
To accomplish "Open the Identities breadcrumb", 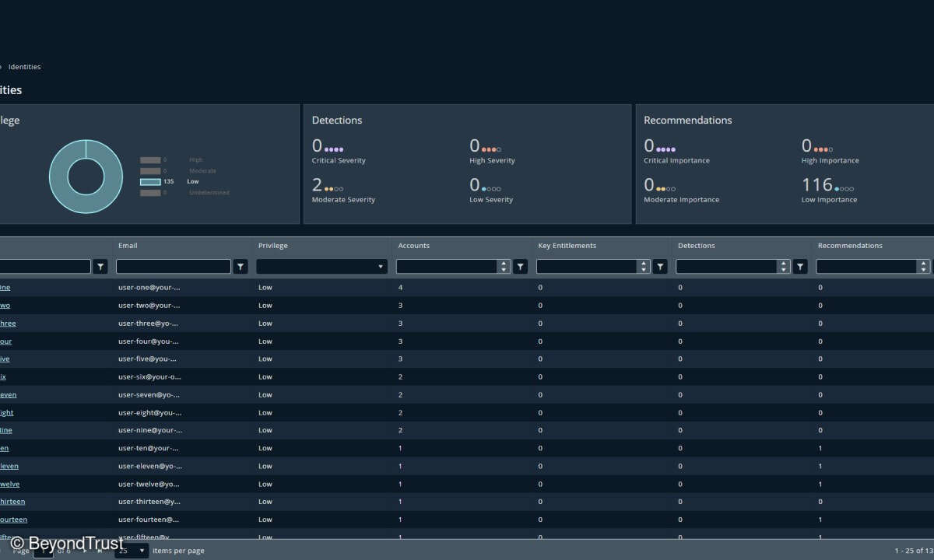I will 25,67.
